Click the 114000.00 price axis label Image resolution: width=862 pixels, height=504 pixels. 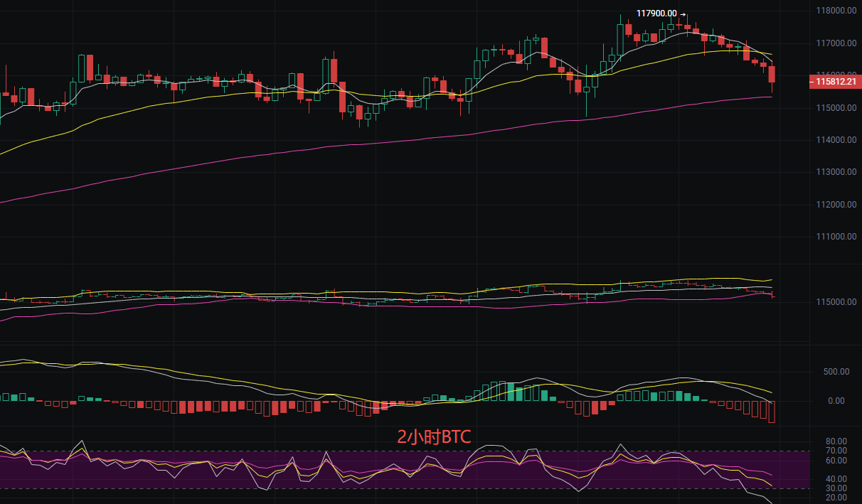(835, 140)
